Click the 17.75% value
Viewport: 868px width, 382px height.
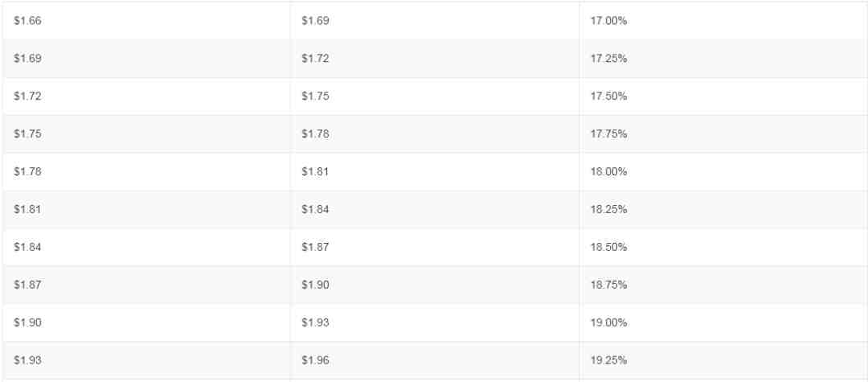pos(608,134)
